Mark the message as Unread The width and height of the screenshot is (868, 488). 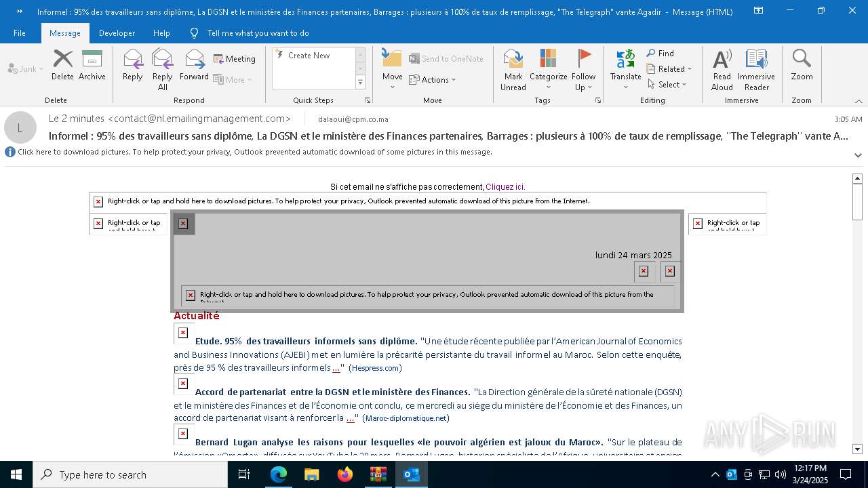[x=513, y=70]
